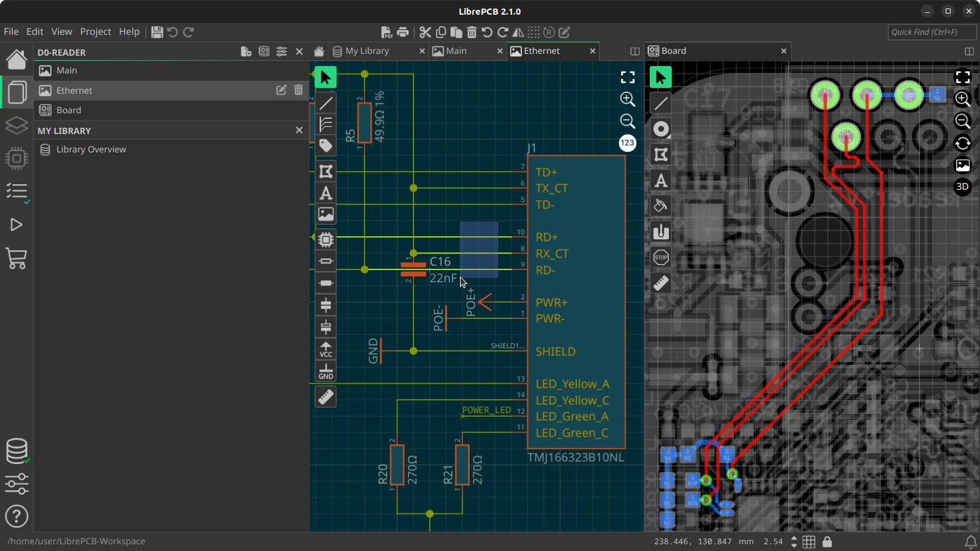Close the My Library side panel
The width and height of the screenshot is (980, 551).
[299, 130]
